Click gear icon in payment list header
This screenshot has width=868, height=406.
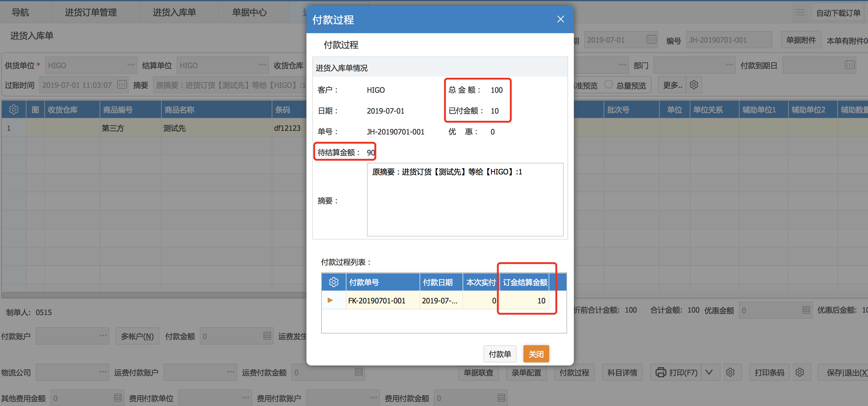tap(333, 282)
